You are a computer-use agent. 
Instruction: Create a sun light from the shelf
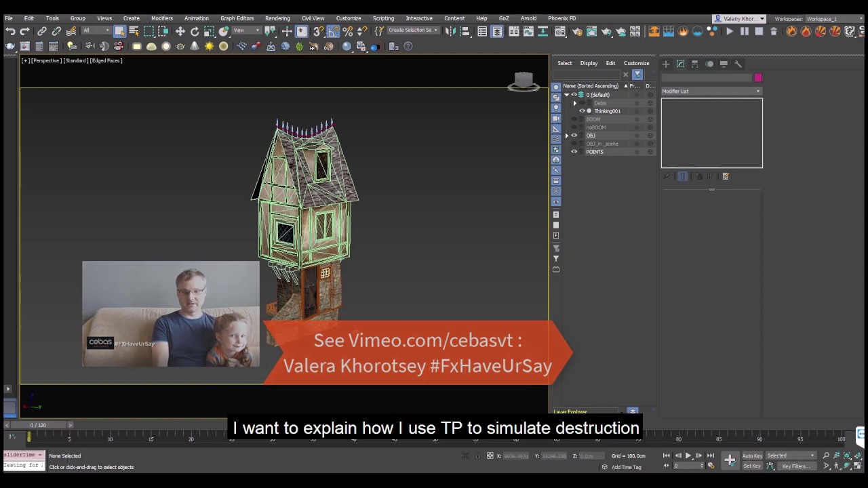pyautogui.click(x=209, y=46)
